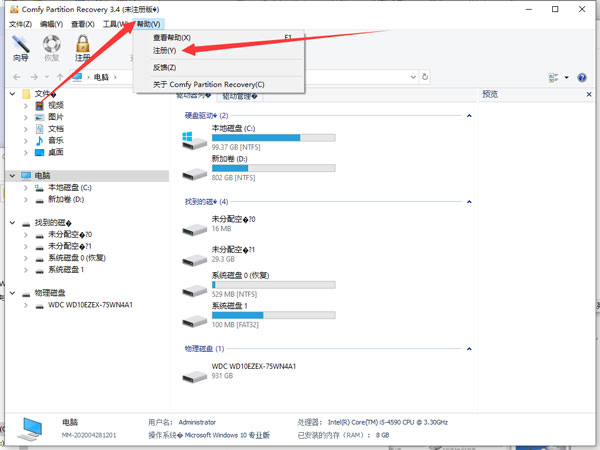This screenshot has height=450, width=600.
Task: Select 新加卷 (D:) in the tree
Action: point(66,199)
